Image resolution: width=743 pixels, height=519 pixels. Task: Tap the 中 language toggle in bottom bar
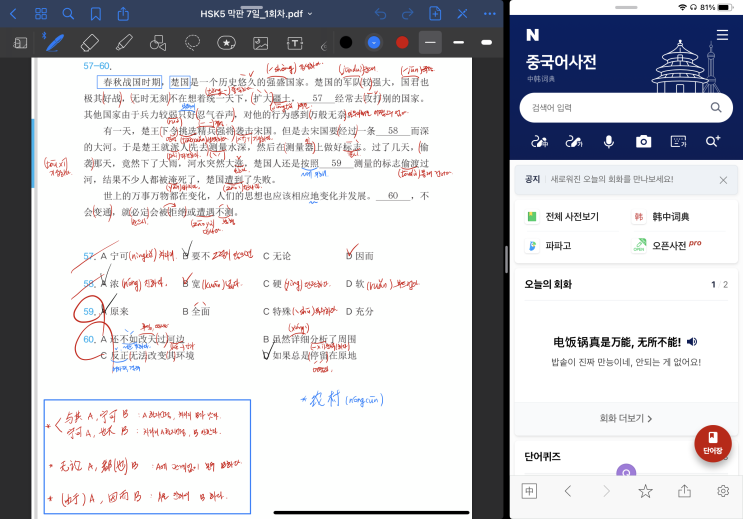[529, 491]
